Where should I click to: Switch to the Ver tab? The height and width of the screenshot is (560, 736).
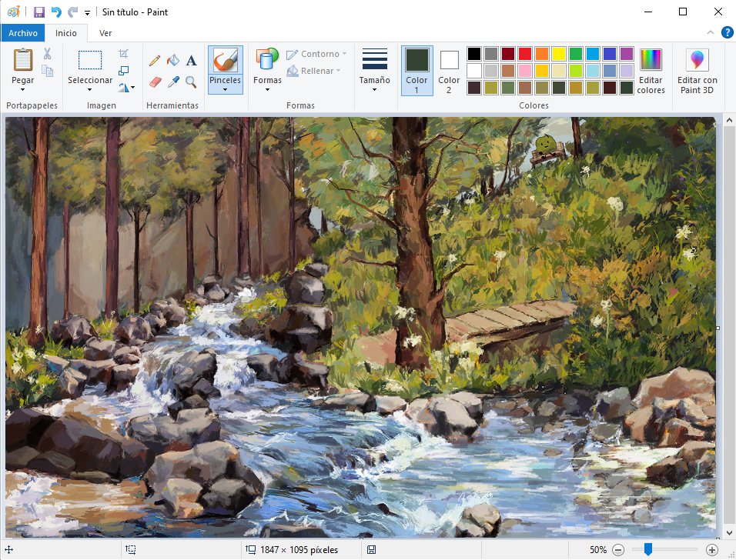tap(105, 33)
